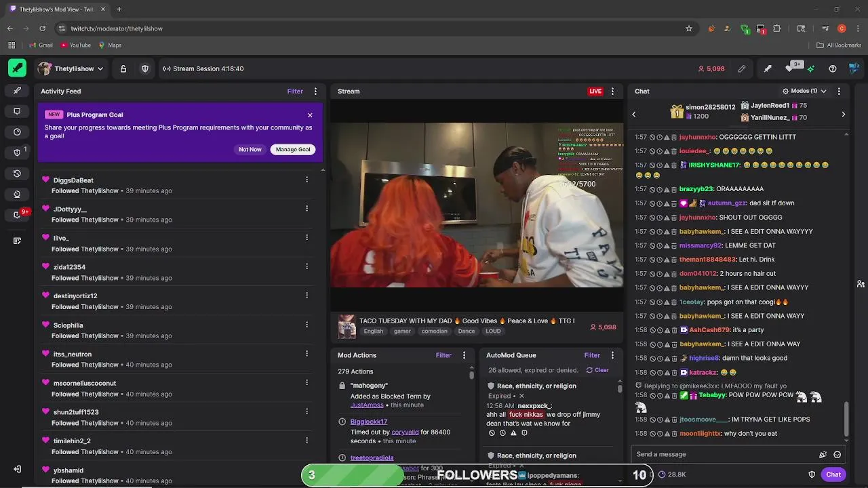
Task: Open the history arrow icon in left sidebar
Action: 18,174
